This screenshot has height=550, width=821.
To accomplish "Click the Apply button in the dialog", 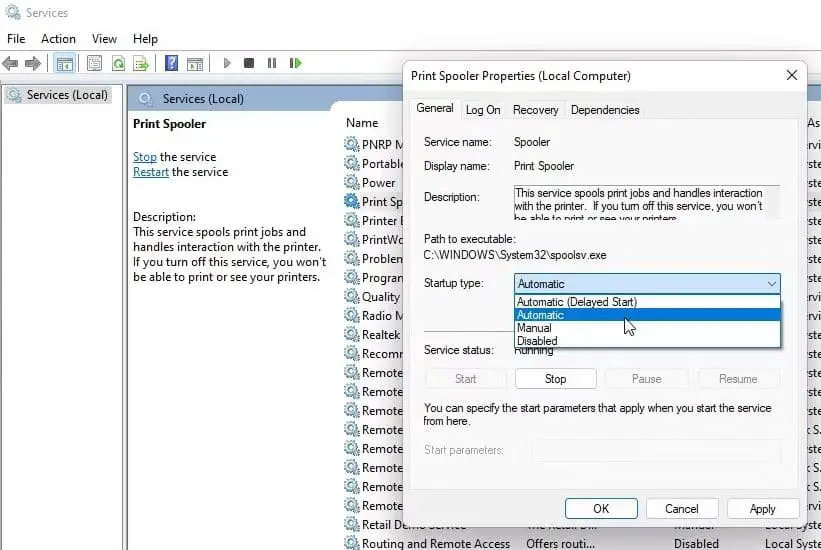I will (x=762, y=508).
